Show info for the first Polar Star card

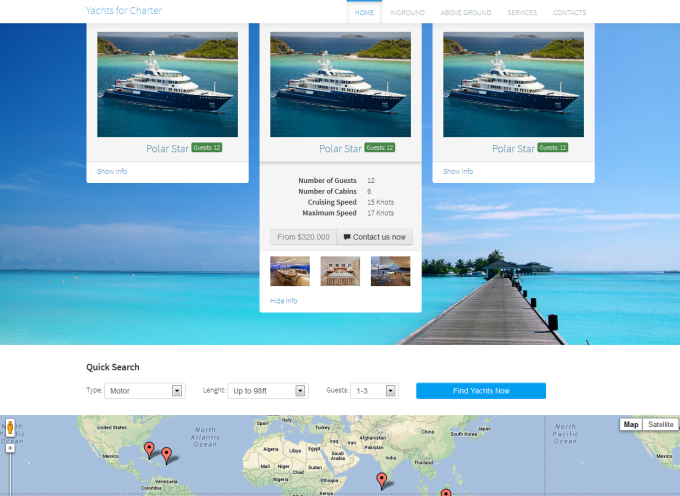[x=112, y=171]
